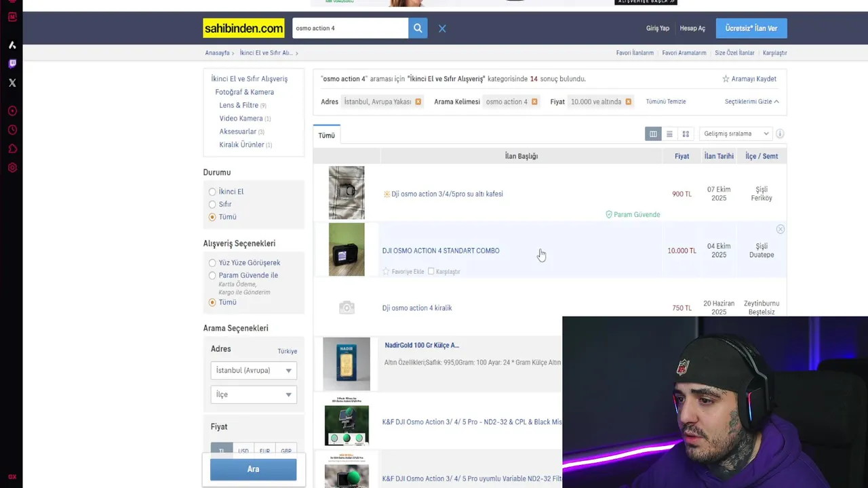Remove the 10.000 ve altında price filter
This screenshot has width=868, height=488.
(628, 102)
